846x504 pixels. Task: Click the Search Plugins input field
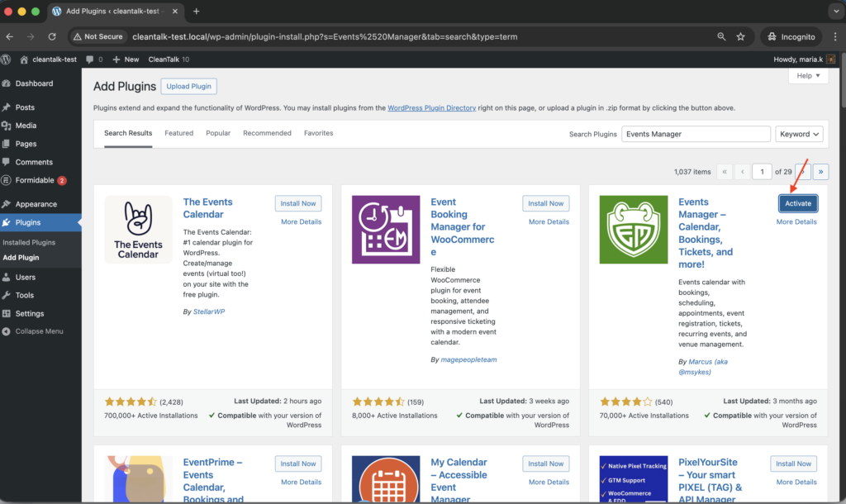click(696, 134)
